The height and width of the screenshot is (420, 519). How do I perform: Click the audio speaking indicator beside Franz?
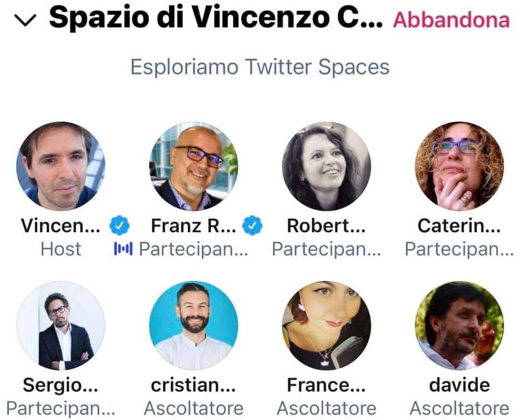(x=124, y=249)
